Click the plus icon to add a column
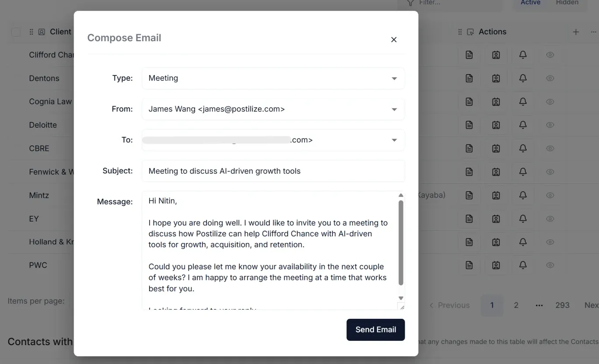599x364 pixels. pyautogui.click(x=576, y=32)
